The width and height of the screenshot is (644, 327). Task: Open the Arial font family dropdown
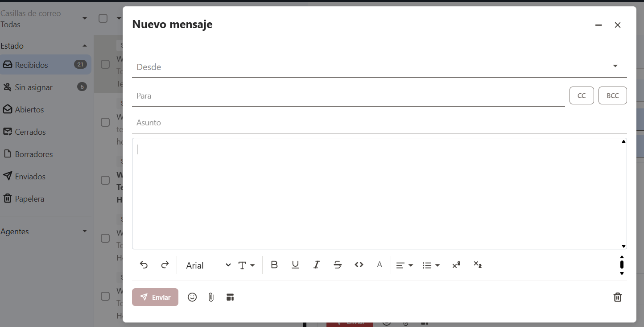click(x=208, y=265)
